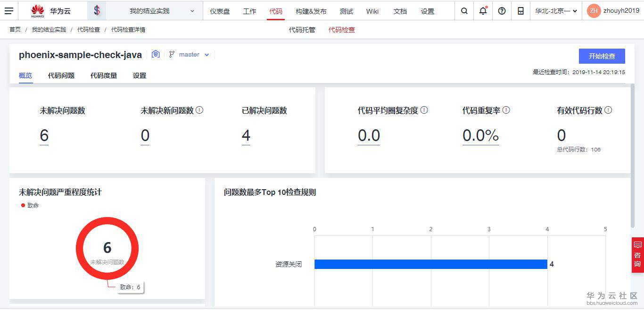Click the shield icon next to repository name
This screenshot has height=310, width=644.
coord(156,54)
